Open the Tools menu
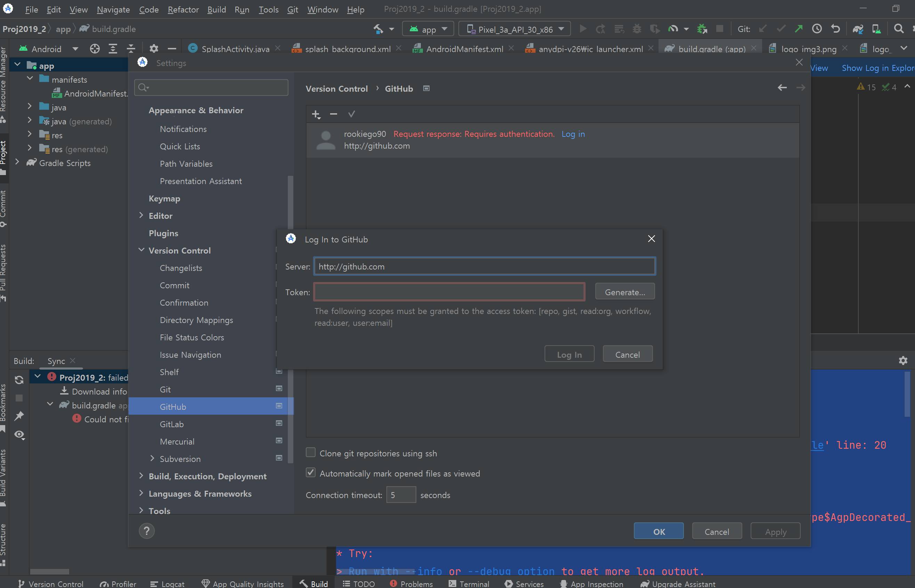 (268, 9)
